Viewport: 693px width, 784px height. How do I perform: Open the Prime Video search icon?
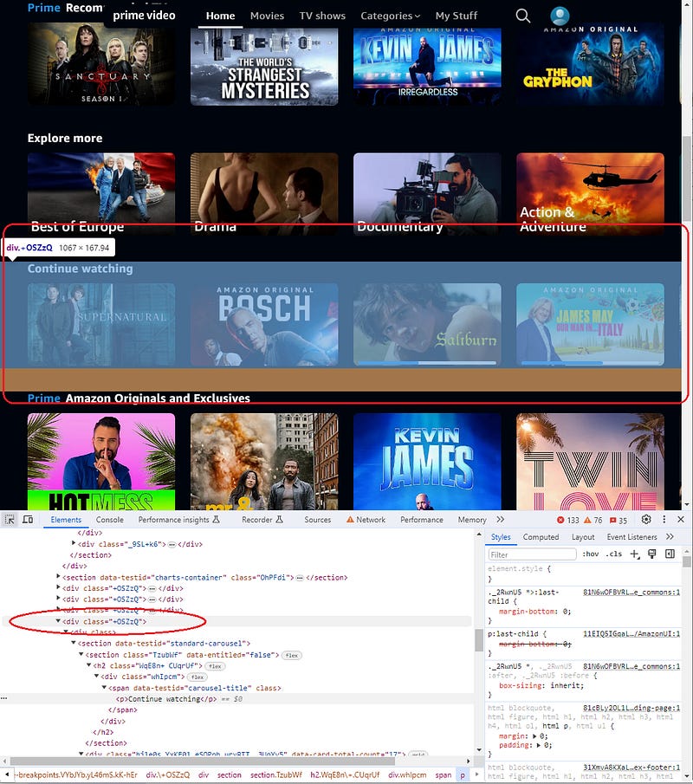522,16
